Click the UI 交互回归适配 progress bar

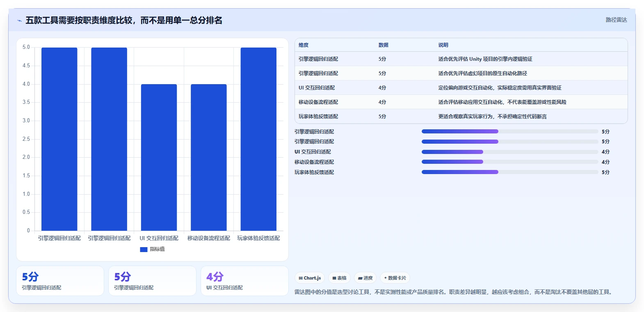click(x=510, y=152)
